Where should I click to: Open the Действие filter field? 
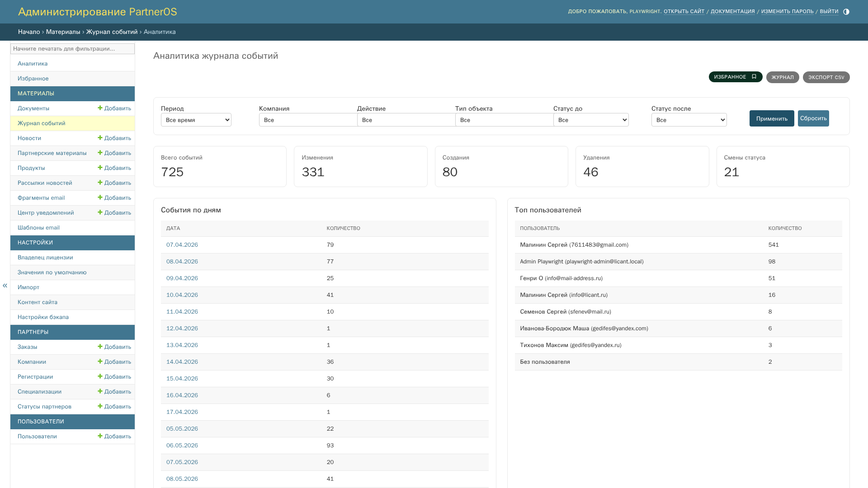(x=406, y=120)
